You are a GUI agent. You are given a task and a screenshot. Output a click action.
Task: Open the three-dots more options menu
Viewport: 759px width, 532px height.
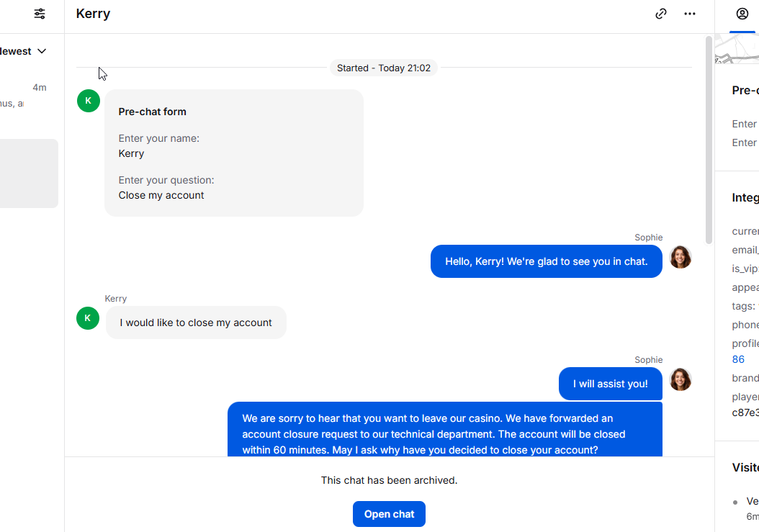click(x=690, y=14)
